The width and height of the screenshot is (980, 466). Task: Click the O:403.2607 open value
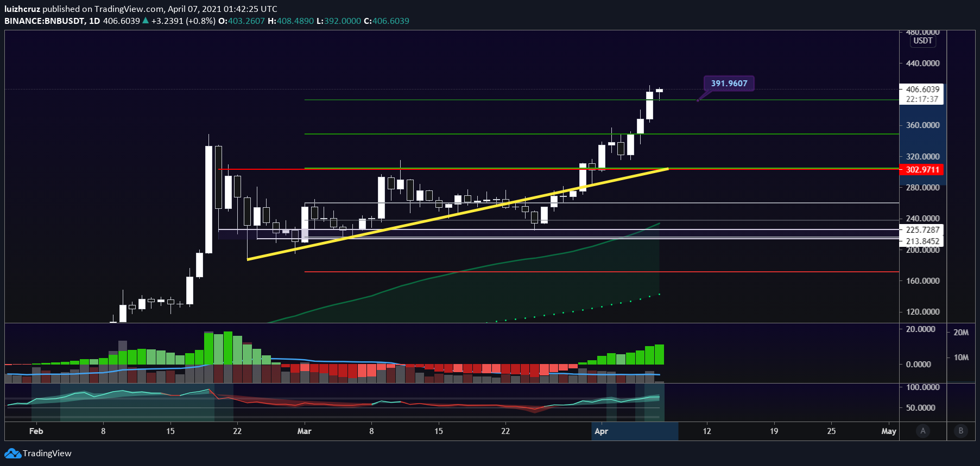[242, 21]
